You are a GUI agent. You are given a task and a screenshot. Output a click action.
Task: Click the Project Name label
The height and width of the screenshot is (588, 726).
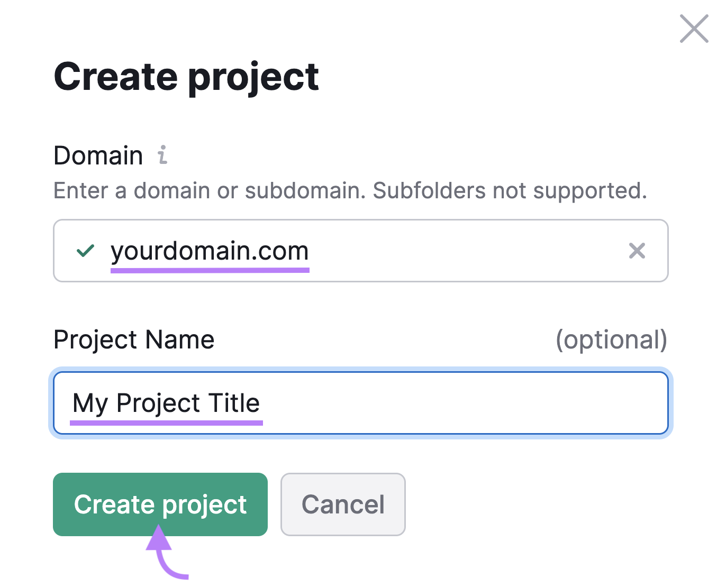134,339
